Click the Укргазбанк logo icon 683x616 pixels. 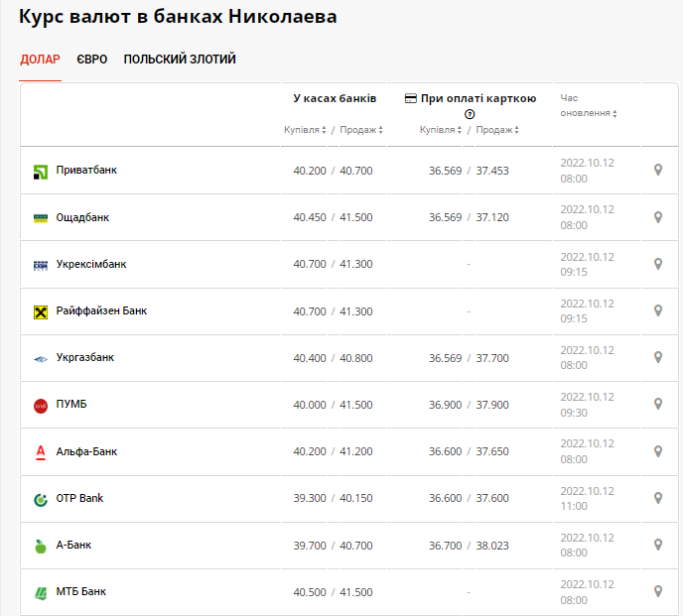tap(41, 359)
